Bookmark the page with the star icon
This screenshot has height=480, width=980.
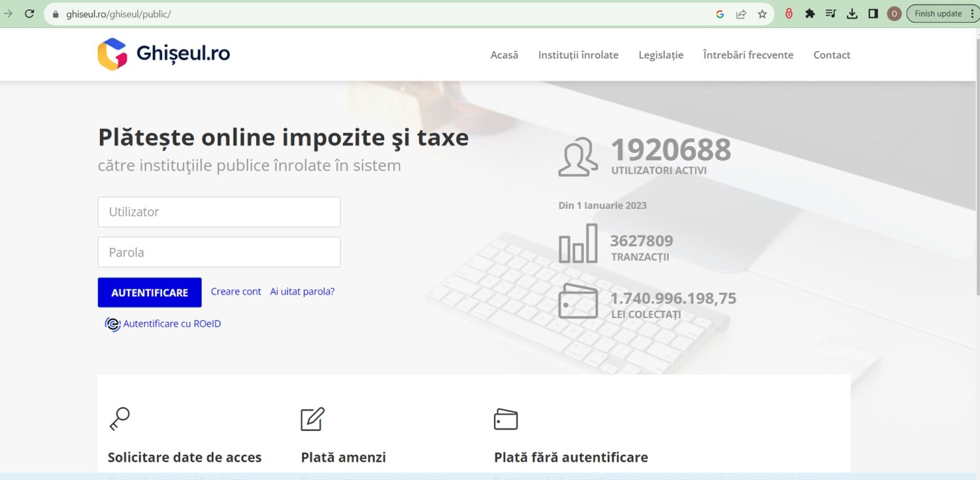coord(762,13)
